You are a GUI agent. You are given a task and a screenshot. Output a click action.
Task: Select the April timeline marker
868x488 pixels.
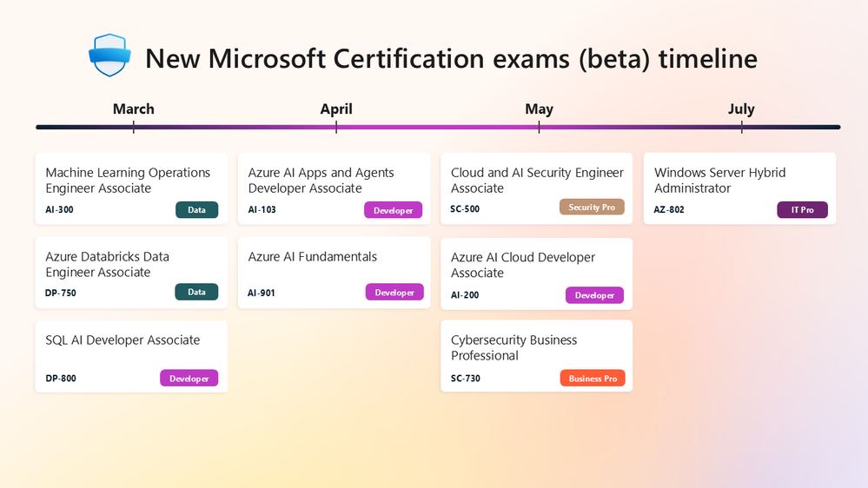coord(336,109)
